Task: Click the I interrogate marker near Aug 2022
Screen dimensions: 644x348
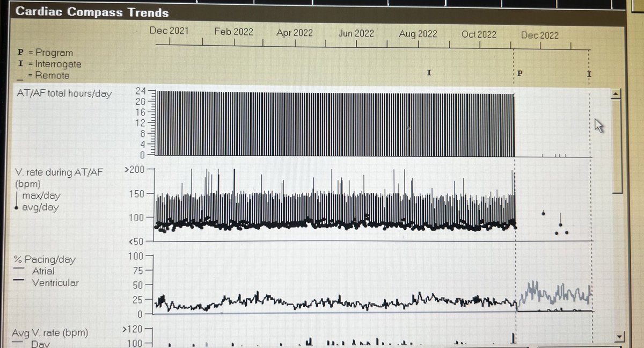Action: (429, 73)
